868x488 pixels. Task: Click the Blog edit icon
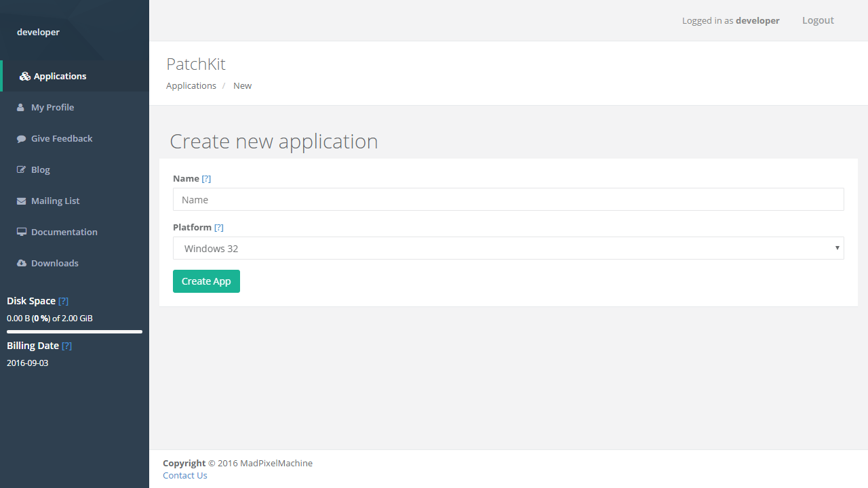(x=21, y=170)
